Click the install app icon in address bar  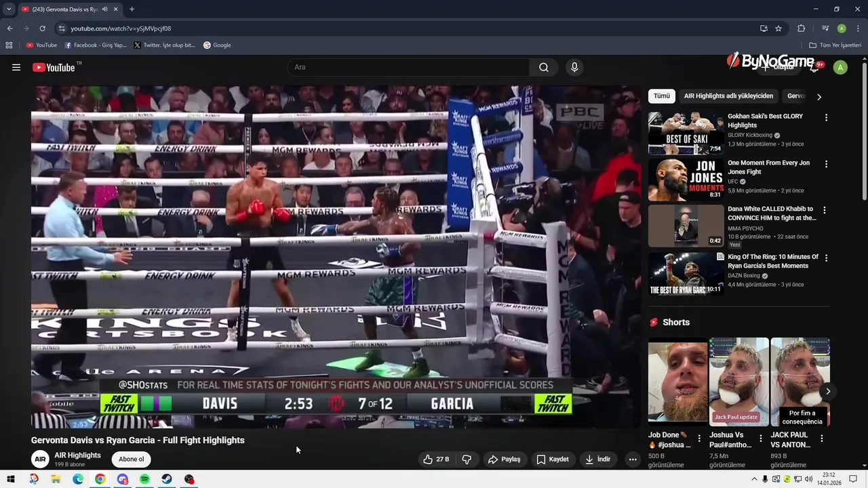coord(764,28)
